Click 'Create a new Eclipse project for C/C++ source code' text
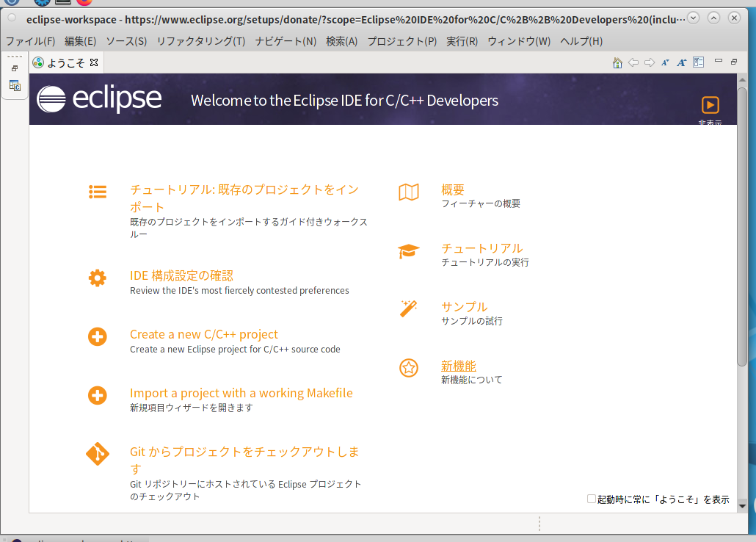The height and width of the screenshot is (542, 756). (235, 349)
